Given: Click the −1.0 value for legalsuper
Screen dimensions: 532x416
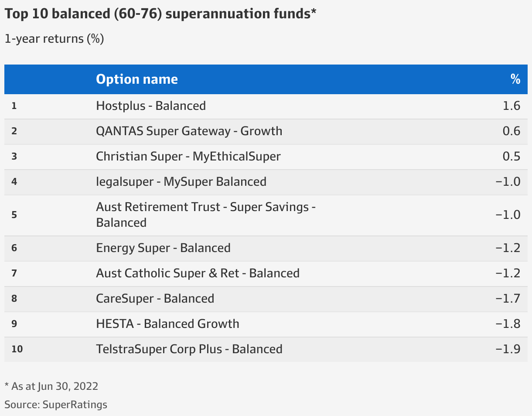Looking at the screenshot, I should tap(508, 182).
